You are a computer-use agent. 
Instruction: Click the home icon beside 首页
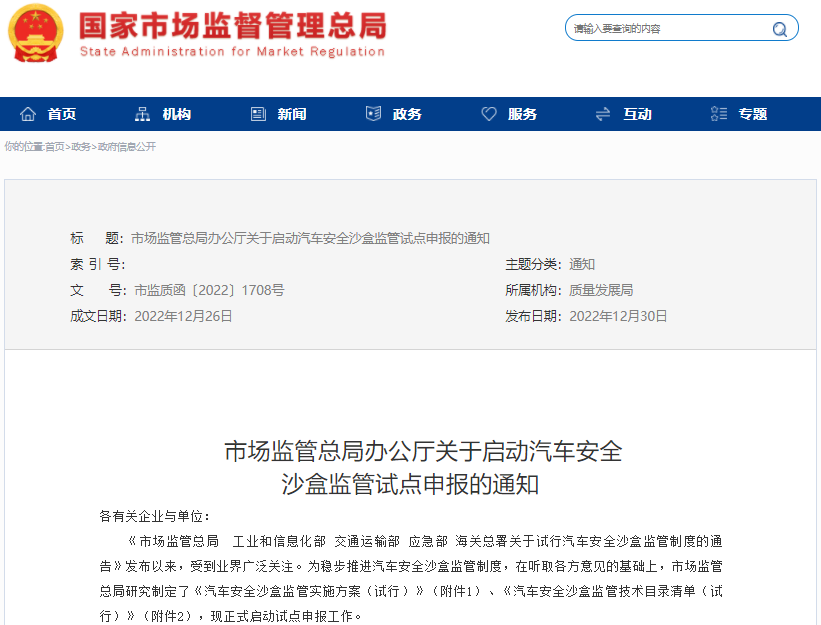click(x=27, y=113)
